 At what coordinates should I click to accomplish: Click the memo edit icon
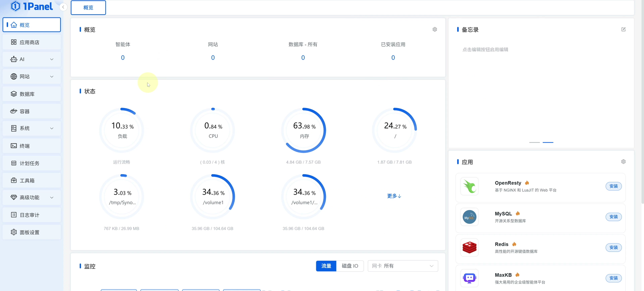[x=623, y=29]
